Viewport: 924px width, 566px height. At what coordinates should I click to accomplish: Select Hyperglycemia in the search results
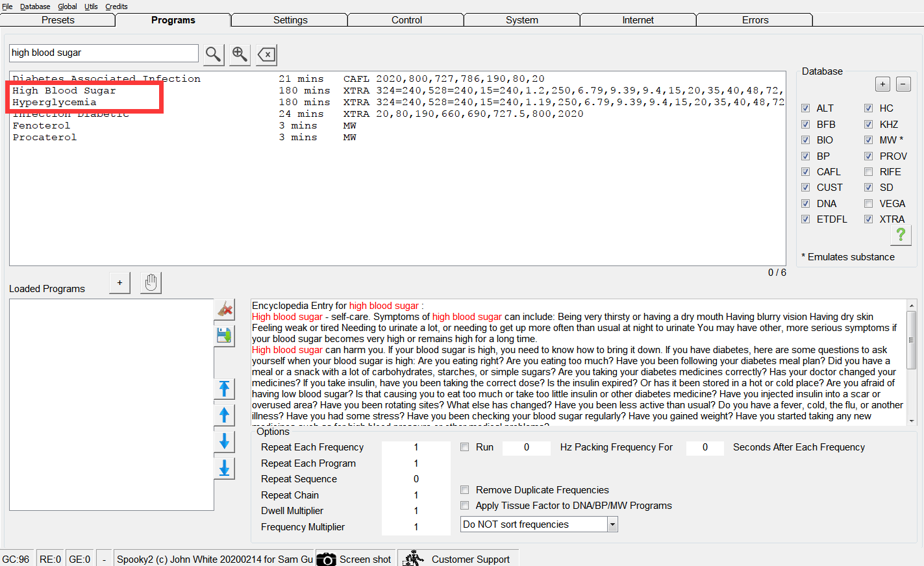click(55, 103)
